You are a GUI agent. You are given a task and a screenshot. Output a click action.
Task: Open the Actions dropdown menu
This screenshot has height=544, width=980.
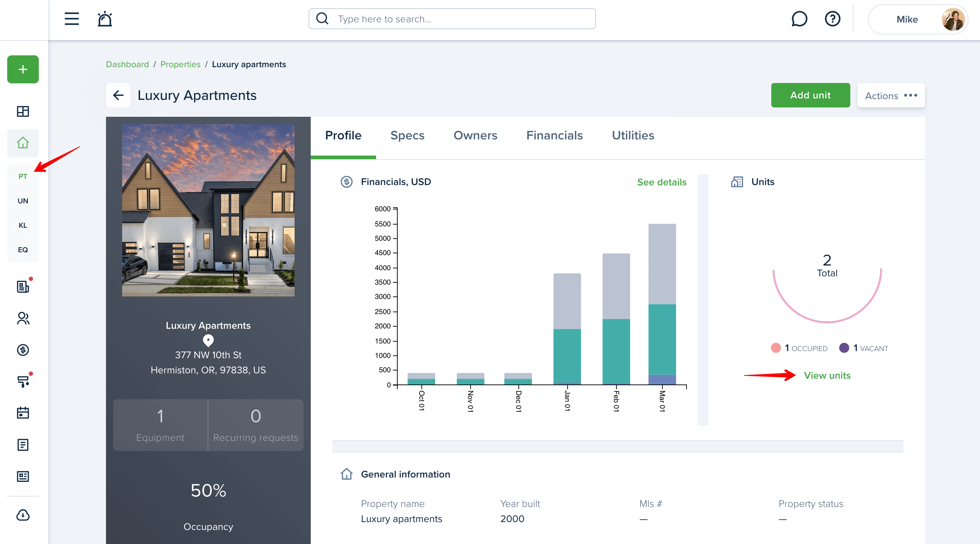coord(891,95)
